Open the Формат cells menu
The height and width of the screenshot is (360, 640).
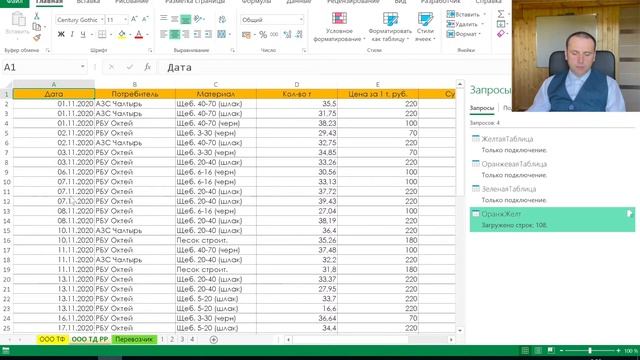click(x=464, y=34)
